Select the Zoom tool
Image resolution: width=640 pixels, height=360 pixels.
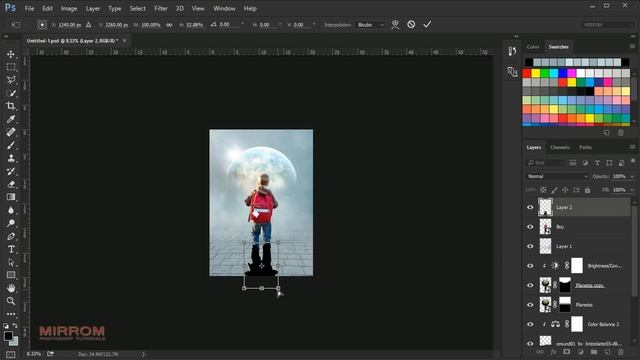click(x=11, y=301)
